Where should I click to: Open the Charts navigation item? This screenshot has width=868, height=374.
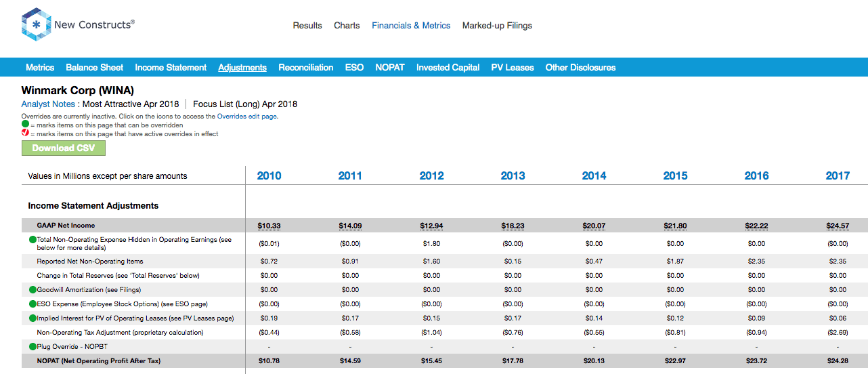pos(347,26)
